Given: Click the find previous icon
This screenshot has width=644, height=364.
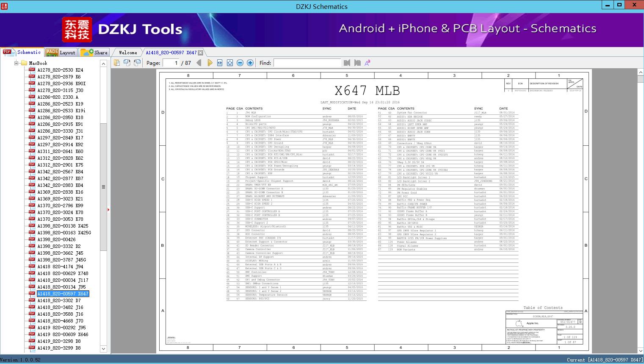Looking at the screenshot, I should (347, 63).
